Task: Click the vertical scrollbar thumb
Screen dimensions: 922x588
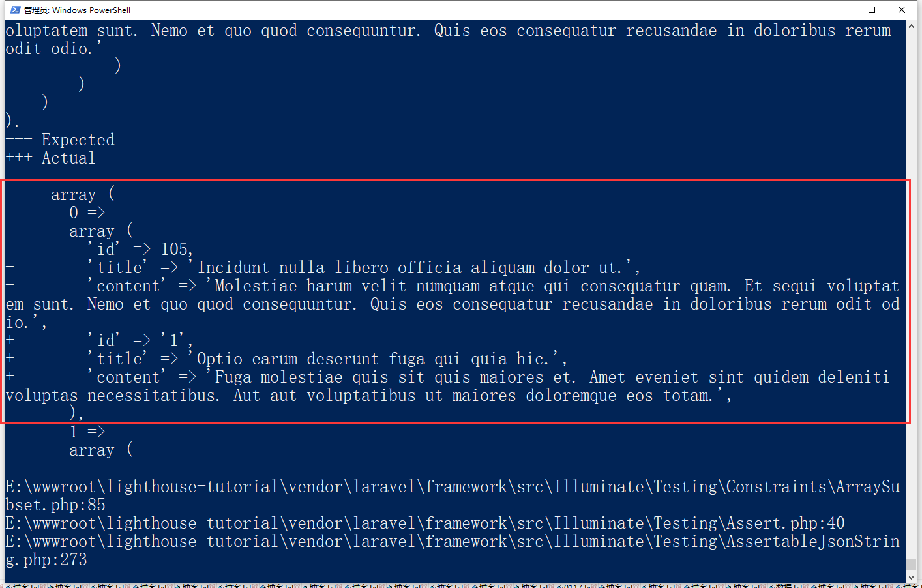Action: click(x=911, y=565)
